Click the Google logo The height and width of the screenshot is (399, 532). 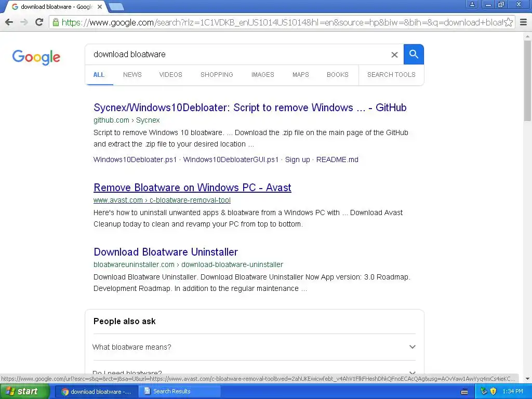coord(36,57)
